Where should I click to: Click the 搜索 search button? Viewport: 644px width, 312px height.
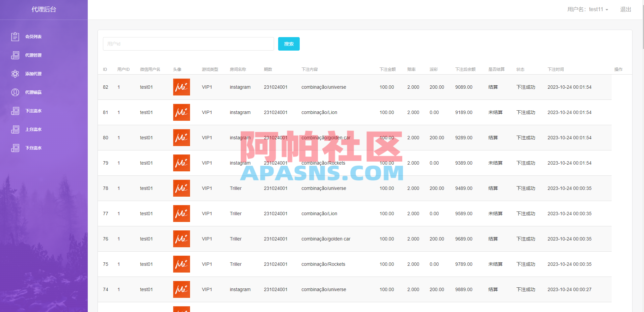pos(289,44)
